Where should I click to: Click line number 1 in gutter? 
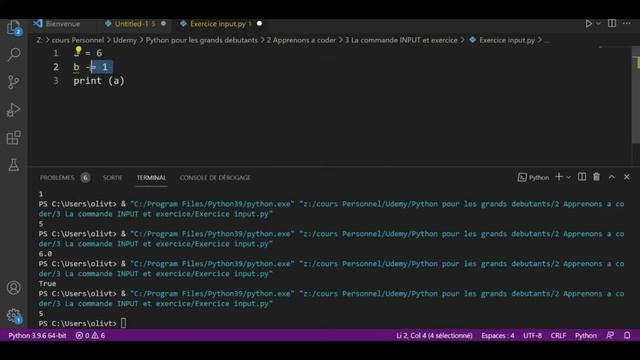click(56, 53)
